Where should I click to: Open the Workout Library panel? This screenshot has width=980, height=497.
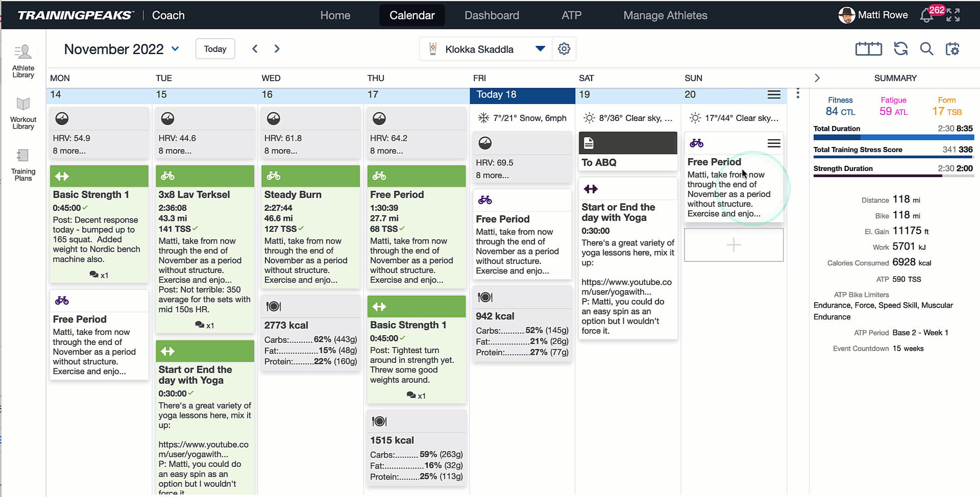point(23,113)
